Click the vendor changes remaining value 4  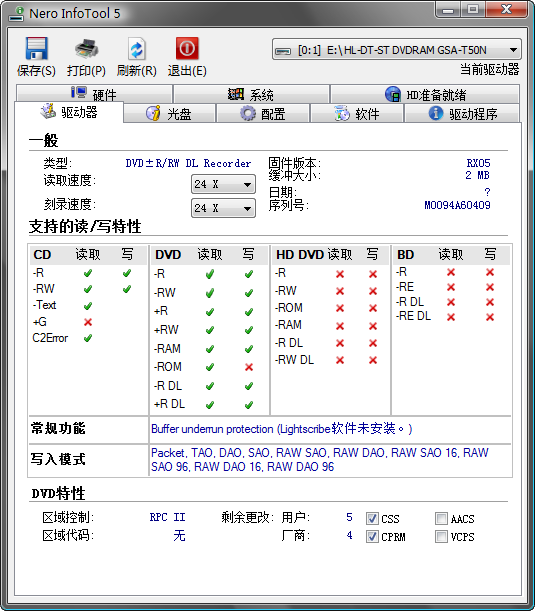pyautogui.click(x=349, y=535)
